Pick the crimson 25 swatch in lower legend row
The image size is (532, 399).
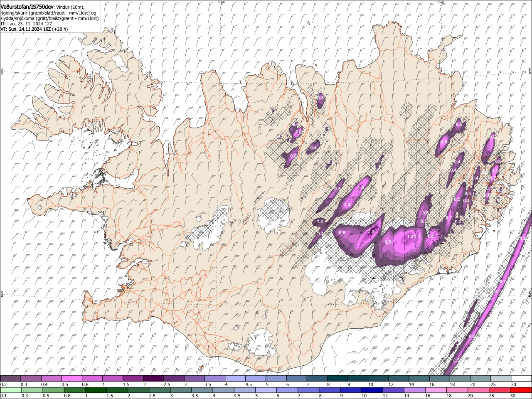click(500, 390)
